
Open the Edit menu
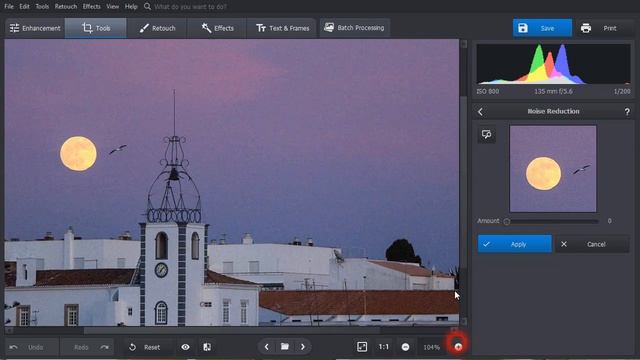24,7
